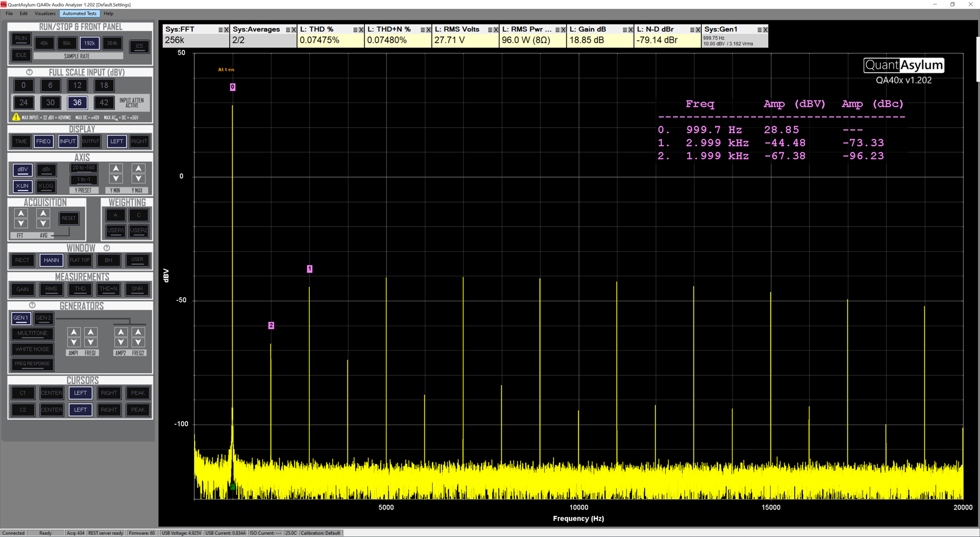Viewport: 980px width, 537px height.
Task: Select the dBr axis unit
Action: 46,170
